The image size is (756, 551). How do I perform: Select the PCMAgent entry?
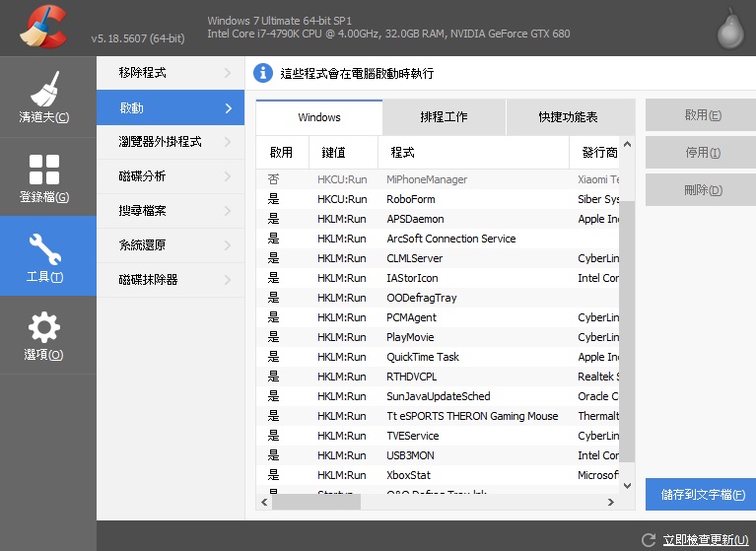click(x=438, y=317)
